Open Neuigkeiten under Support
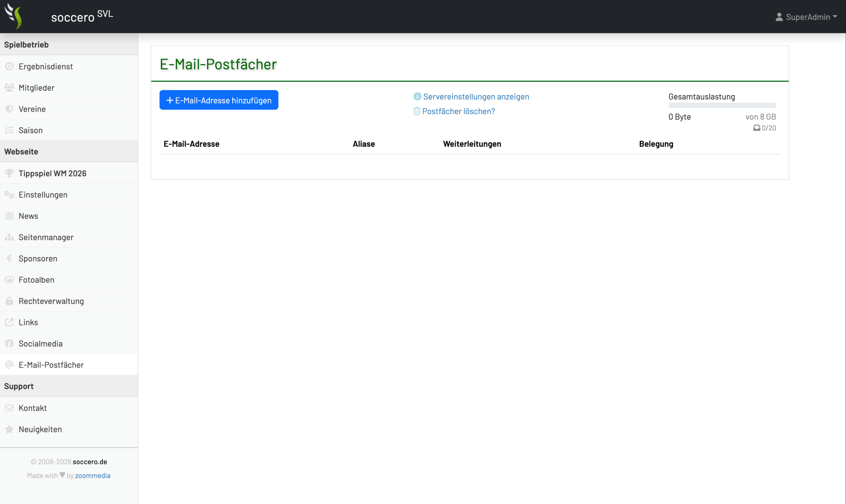 point(69,429)
